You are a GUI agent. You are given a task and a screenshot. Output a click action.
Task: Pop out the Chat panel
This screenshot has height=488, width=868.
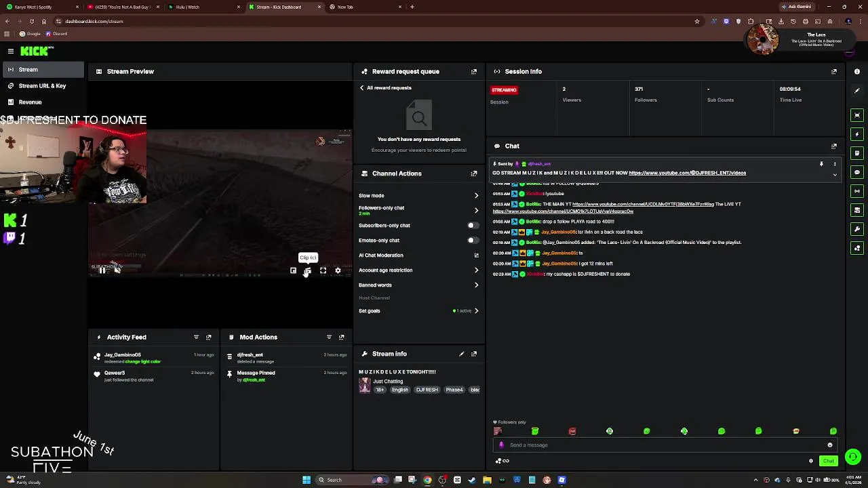[x=834, y=146]
